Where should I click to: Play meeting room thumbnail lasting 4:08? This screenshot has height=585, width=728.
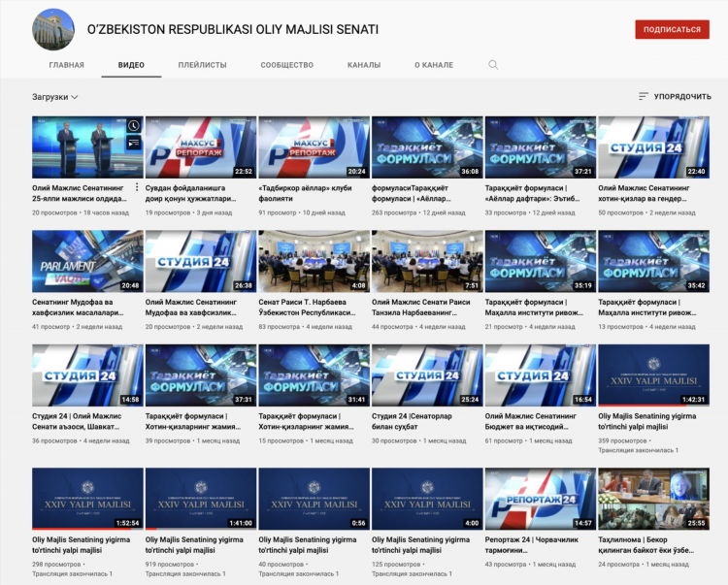pyautogui.click(x=314, y=261)
